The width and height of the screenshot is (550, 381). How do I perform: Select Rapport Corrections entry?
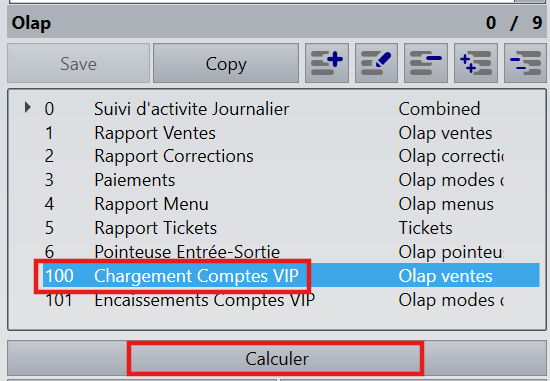tap(291, 156)
